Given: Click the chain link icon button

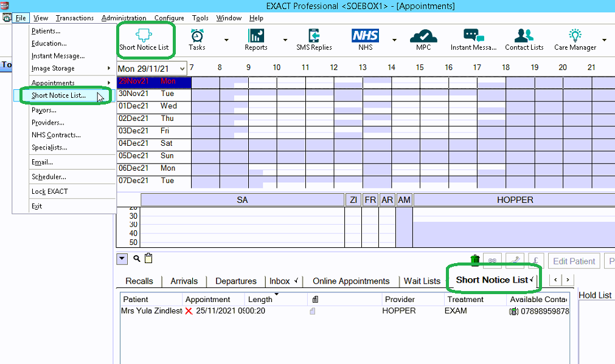Looking at the screenshot, I should coord(492,261).
